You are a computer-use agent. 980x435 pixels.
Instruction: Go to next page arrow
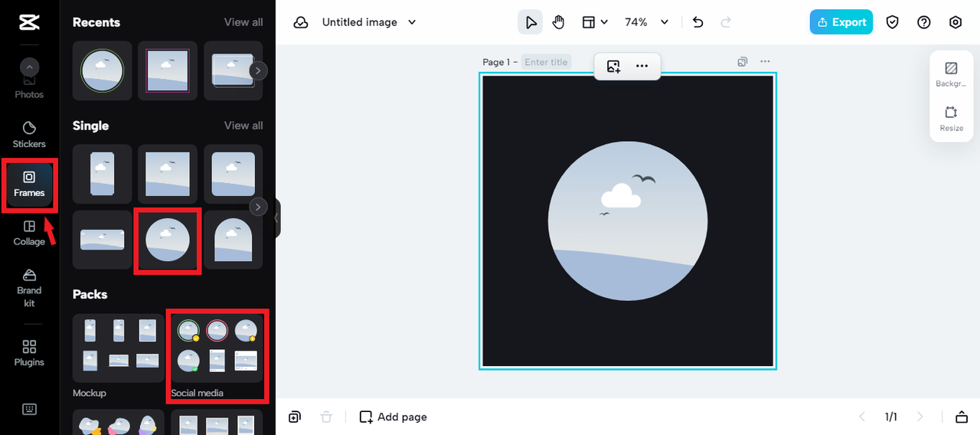[x=920, y=417]
